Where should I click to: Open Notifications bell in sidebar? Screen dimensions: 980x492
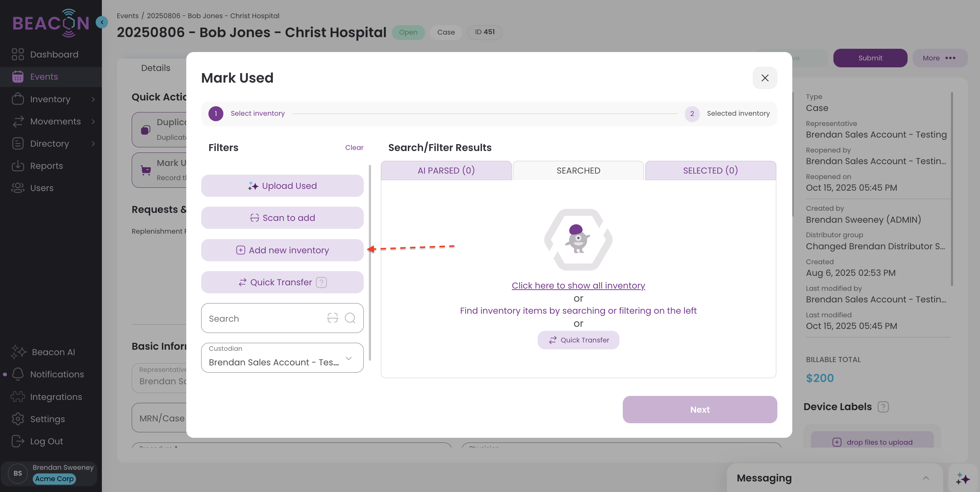(x=18, y=374)
